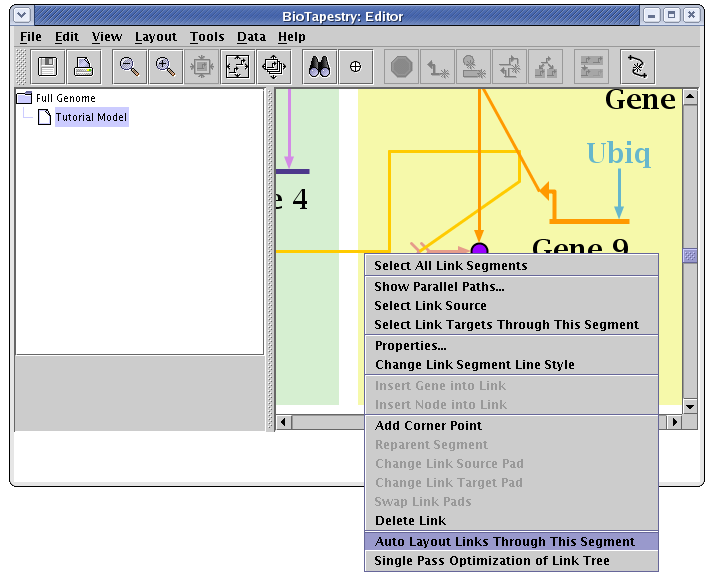Click the crosshair center-on-selection icon
This screenshot has height=579, width=711.
click(354, 67)
